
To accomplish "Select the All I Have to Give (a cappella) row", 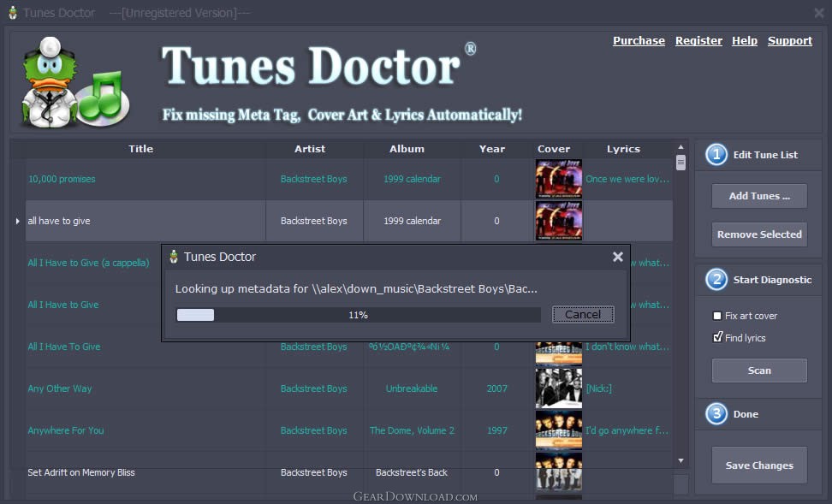I will click(x=89, y=263).
